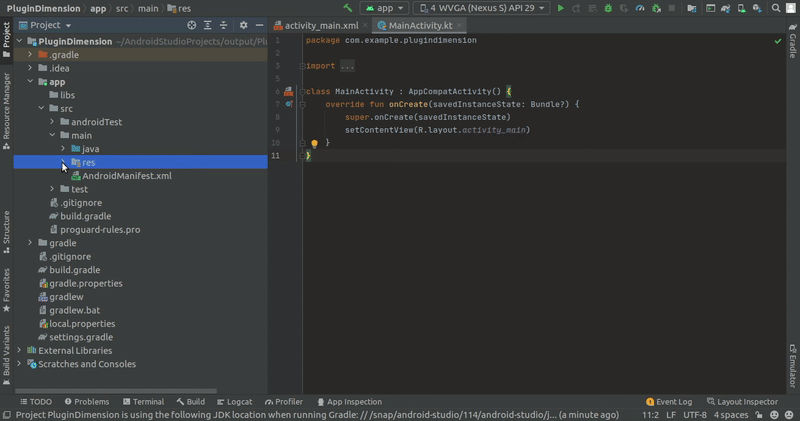Open the AVD Manager device icon
Viewport: 800px width, 421px height.
[741, 8]
